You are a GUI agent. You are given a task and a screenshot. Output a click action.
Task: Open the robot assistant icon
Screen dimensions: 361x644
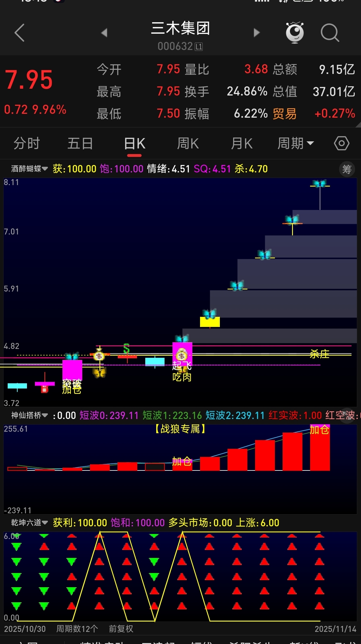tap(295, 33)
